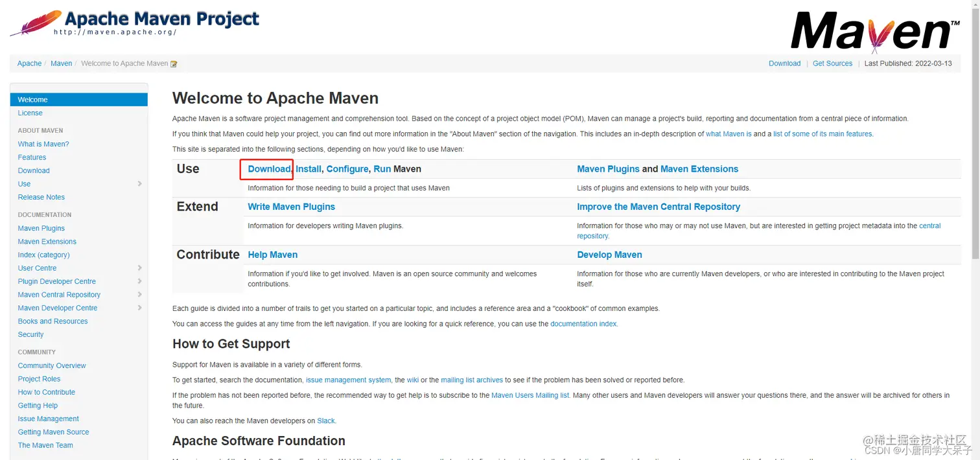Open What is Maven? sidebar link
The height and width of the screenshot is (460, 980).
point(43,144)
